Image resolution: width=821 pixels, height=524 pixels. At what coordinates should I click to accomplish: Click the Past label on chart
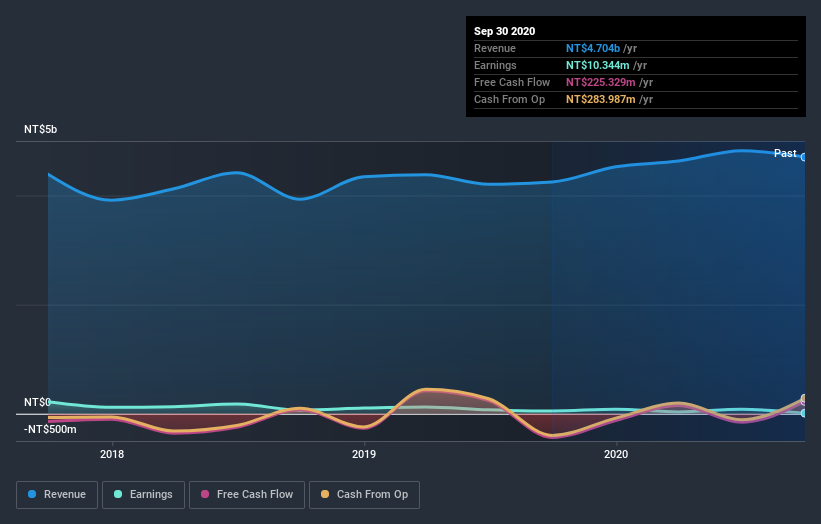[x=785, y=153]
